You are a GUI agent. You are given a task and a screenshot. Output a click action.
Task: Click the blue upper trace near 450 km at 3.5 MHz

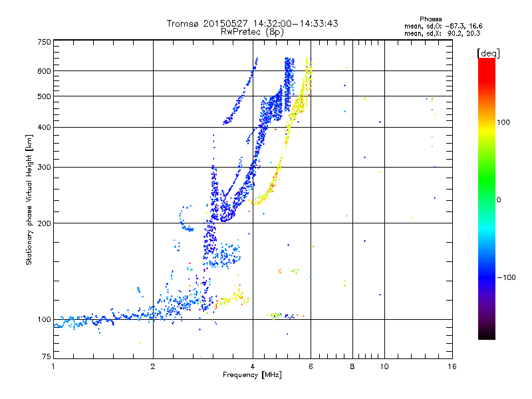[239, 98]
